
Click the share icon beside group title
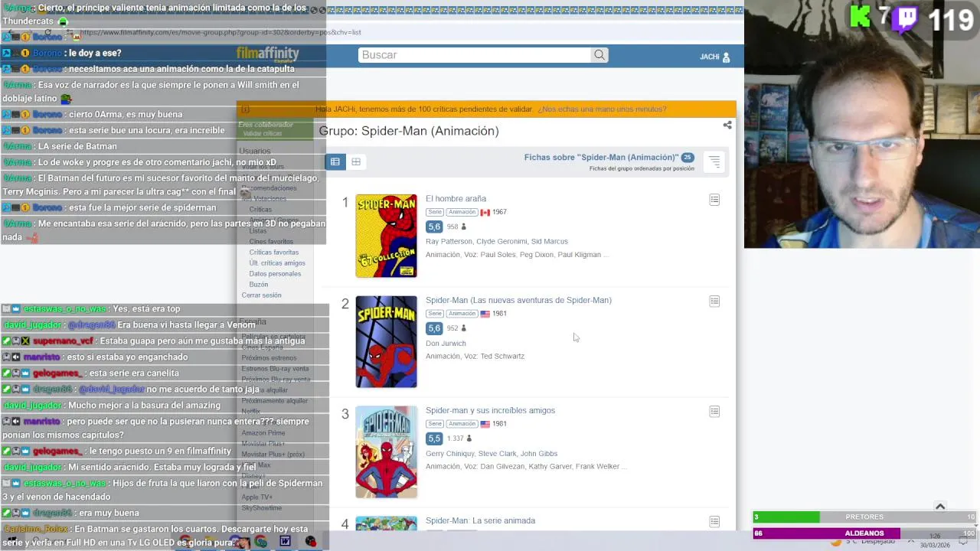727,125
